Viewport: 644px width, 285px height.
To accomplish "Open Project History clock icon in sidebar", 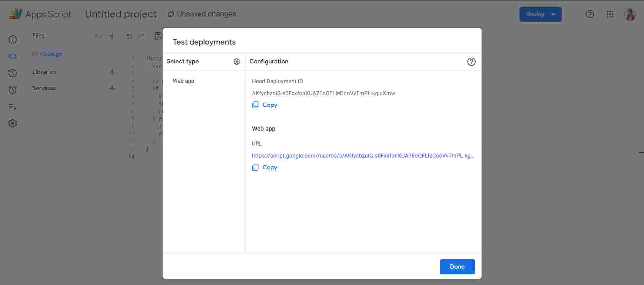I will pos(12,73).
